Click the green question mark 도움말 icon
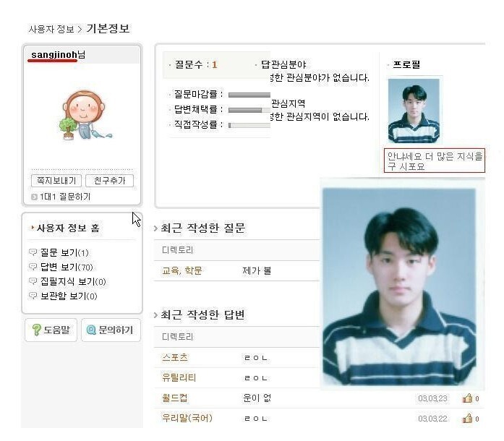Screen dimensions: 504x441 click(36, 330)
